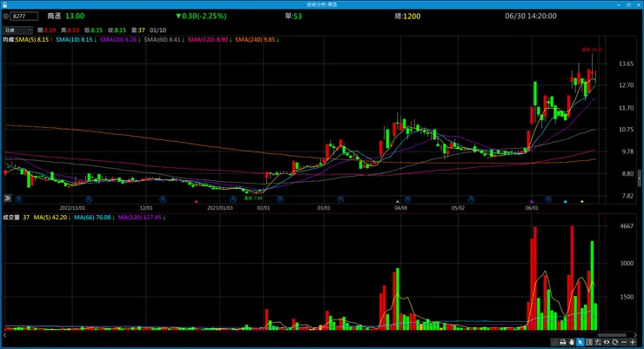Click the SMA(120) 8.90 indicator label
This screenshot has width=644, height=349.
coord(210,40)
